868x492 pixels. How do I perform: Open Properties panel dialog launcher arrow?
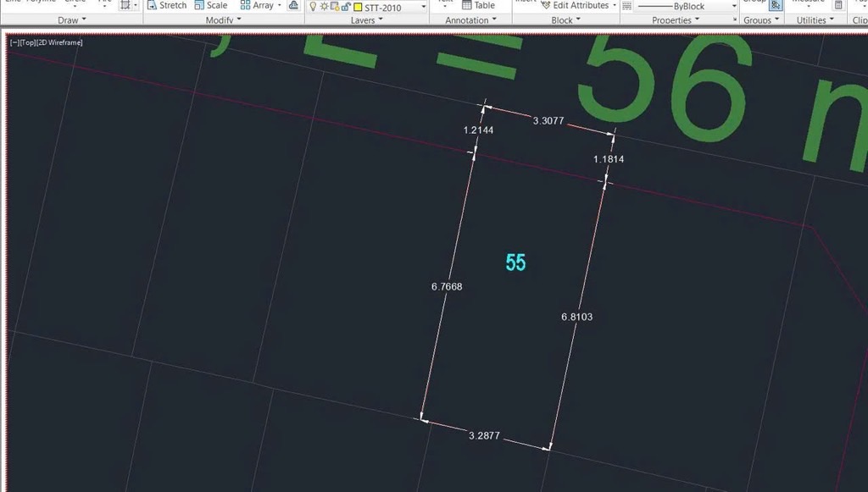[735, 20]
